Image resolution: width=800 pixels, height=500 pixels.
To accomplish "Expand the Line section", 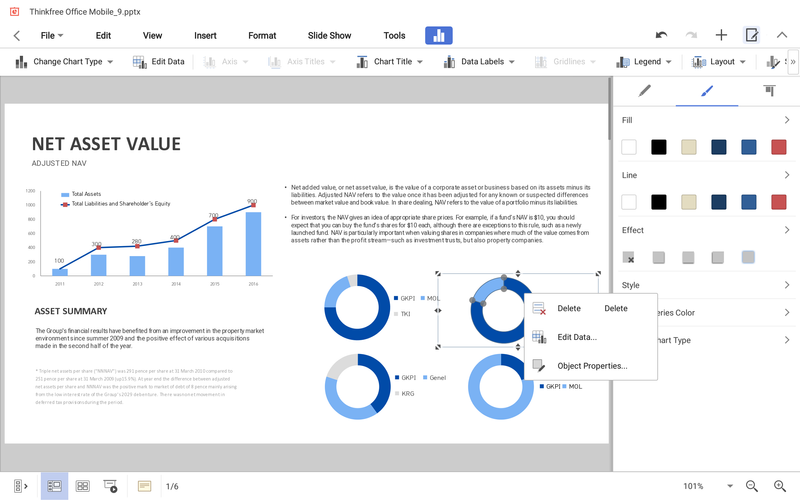I will click(x=706, y=175).
